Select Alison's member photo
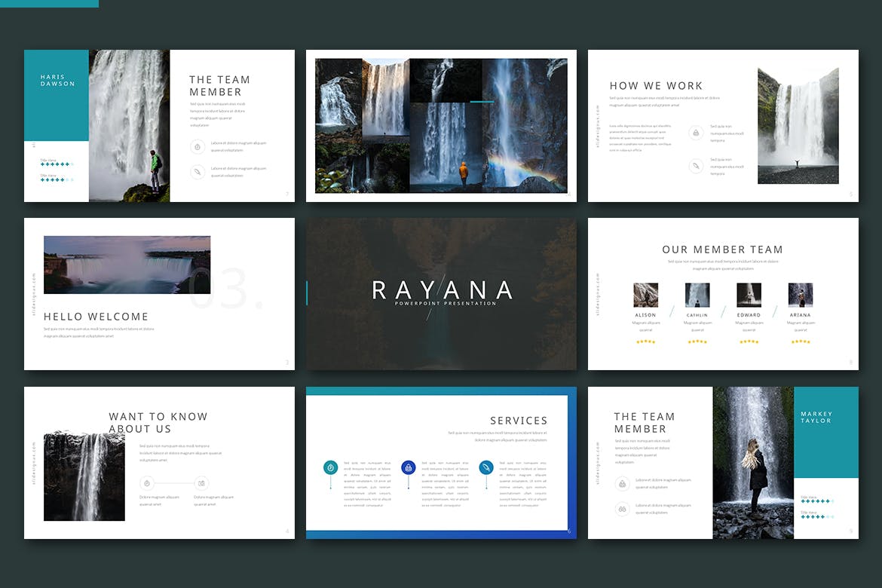The image size is (882, 588). click(645, 295)
